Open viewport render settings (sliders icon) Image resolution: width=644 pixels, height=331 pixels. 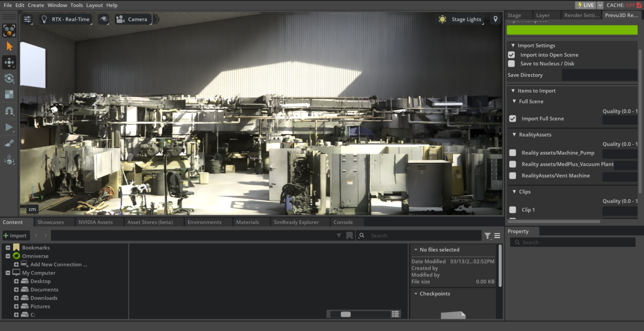pyautogui.click(x=27, y=19)
